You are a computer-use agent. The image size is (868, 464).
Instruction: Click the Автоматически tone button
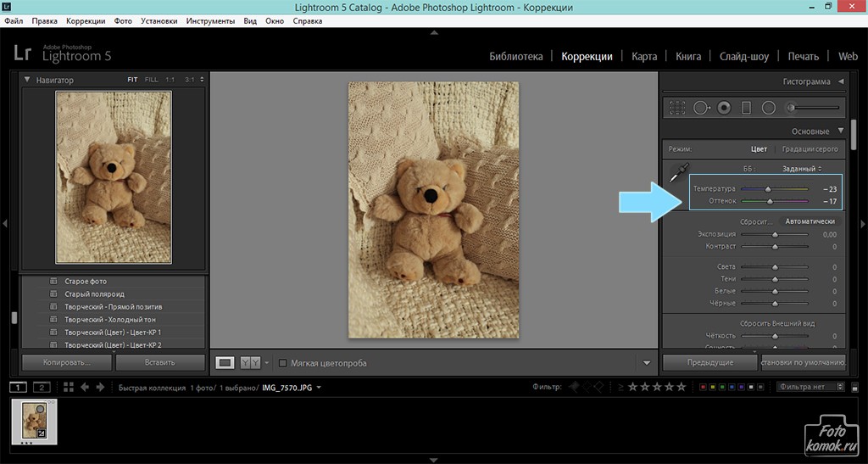point(810,221)
